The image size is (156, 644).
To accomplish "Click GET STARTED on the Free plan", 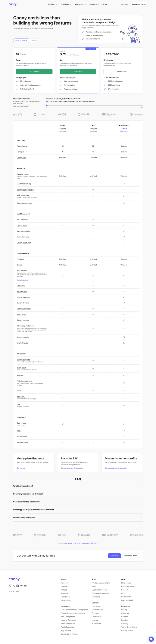I will click(x=34, y=72).
